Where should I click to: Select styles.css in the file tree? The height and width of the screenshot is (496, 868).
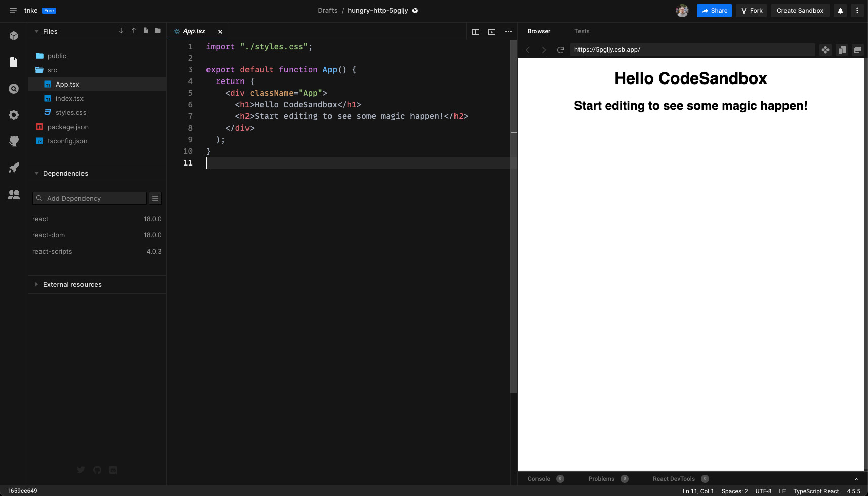point(71,112)
